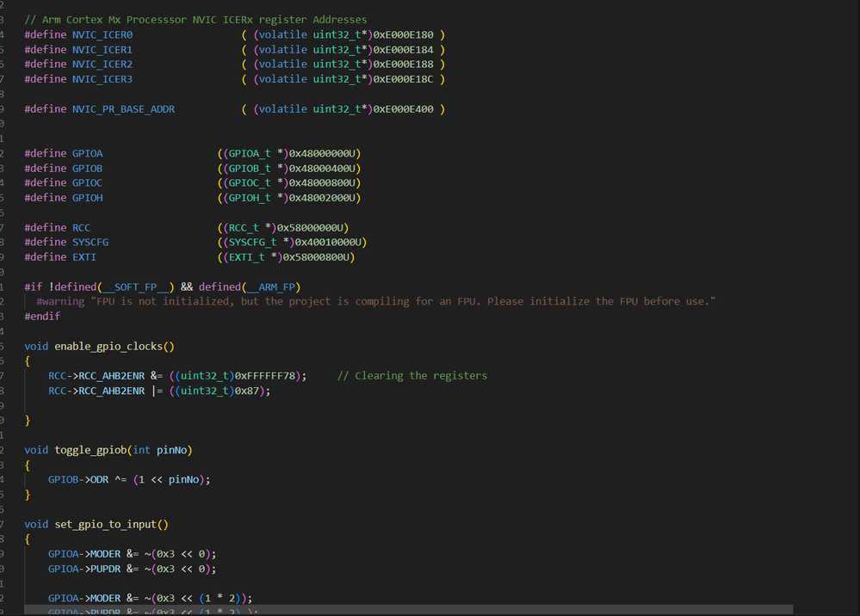
Task: Click GPIOA in its #define line
Action: tap(87, 153)
